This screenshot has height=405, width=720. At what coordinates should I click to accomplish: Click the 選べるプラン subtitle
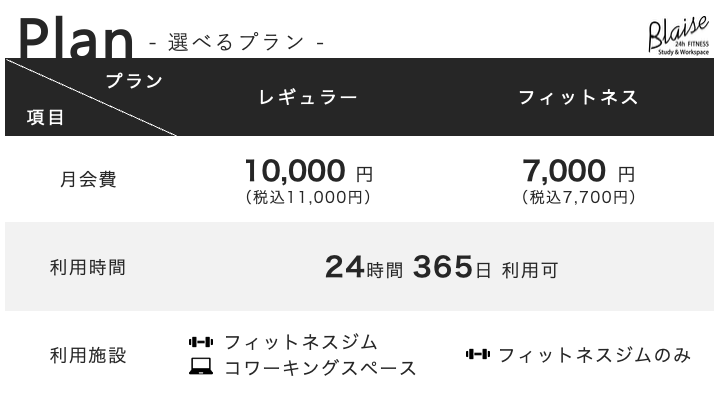236,42
